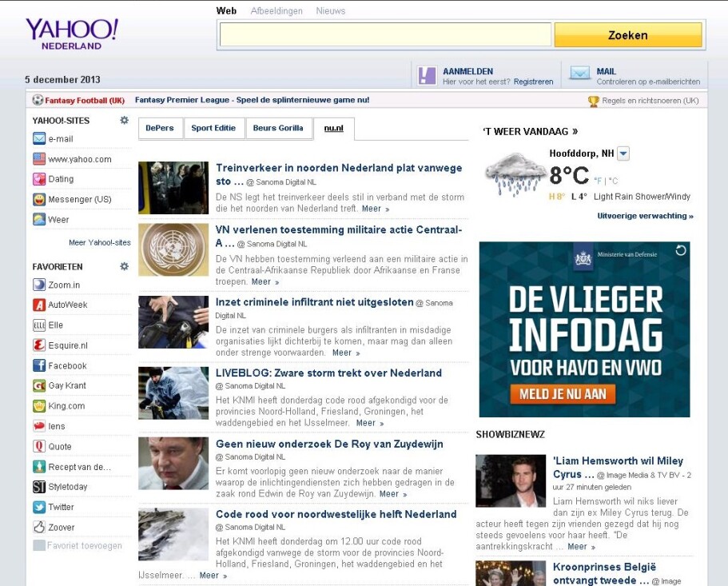
Task: Open Treinverkeer in noorden Nederland headline
Action: (339, 174)
